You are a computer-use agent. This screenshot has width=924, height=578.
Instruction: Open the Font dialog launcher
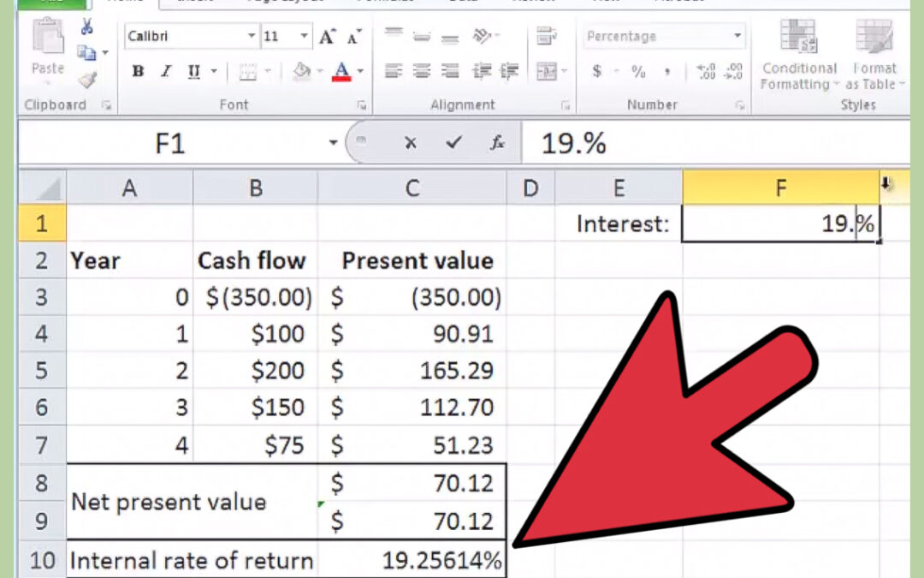coord(362,105)
